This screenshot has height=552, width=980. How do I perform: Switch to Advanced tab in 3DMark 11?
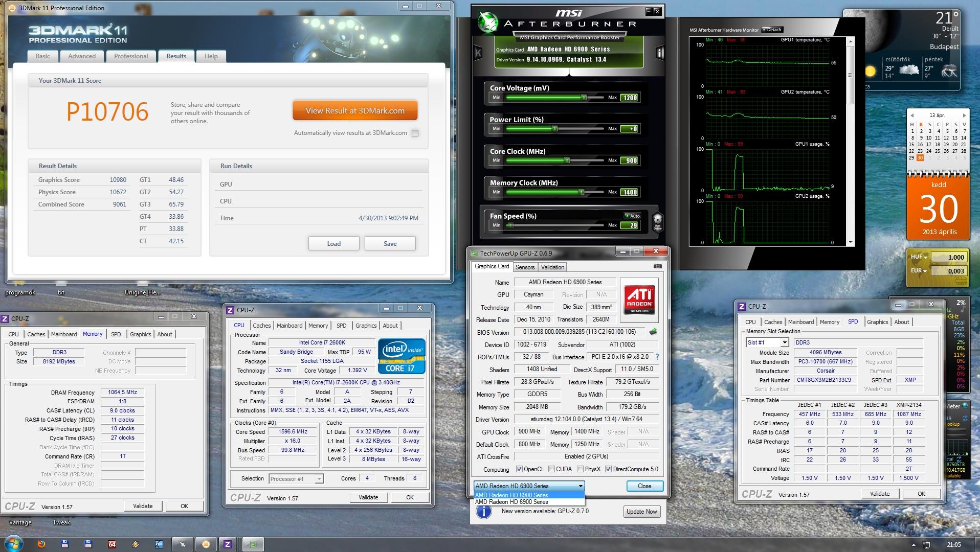[x=82, y=56]
